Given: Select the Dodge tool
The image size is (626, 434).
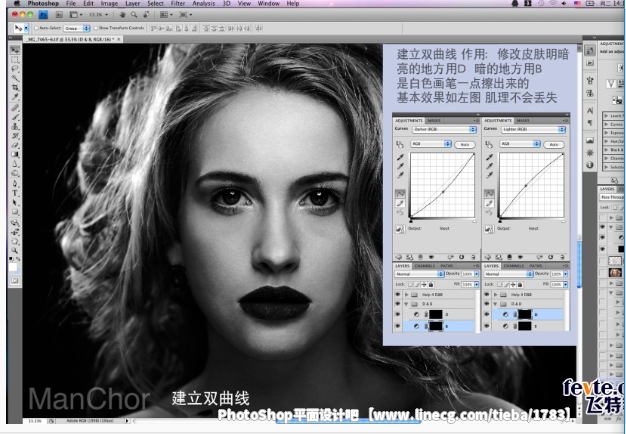Looking at the screenshot, I should (x=15, y=173).
